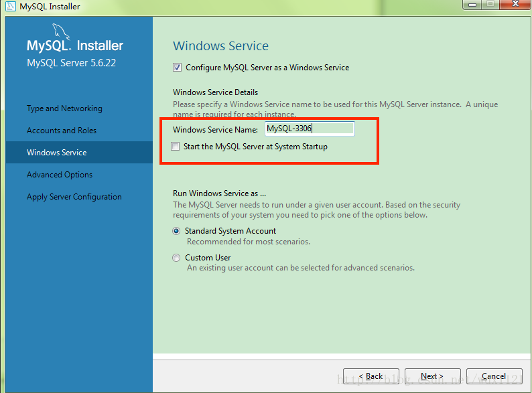Click the MySQL dolphin logo
This screenshot has width=532, height=393.
[x=61, y=31]
